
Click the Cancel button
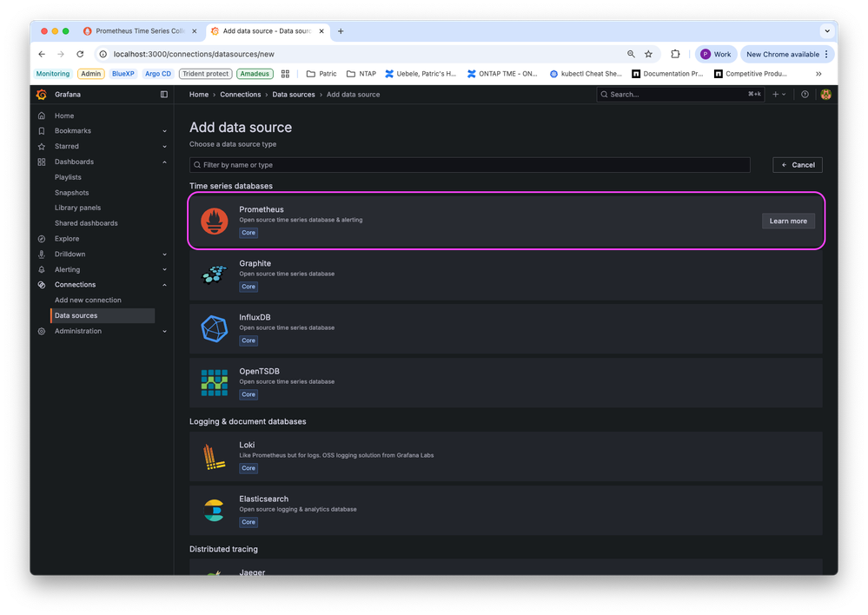(x=797, y=165)
